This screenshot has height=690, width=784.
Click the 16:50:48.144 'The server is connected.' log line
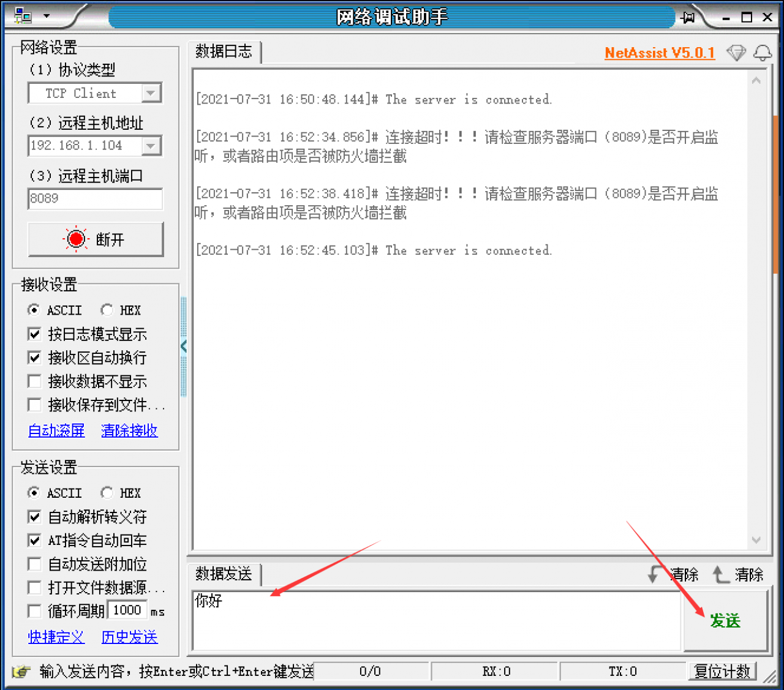click(374, 99)
